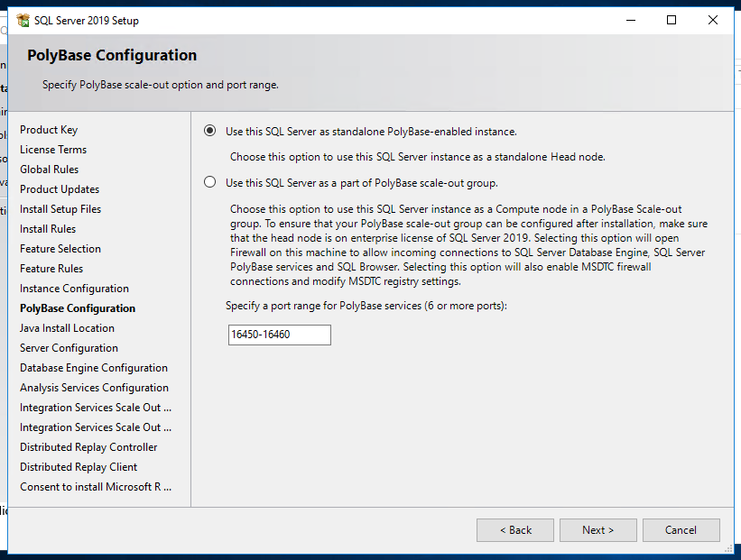Viewport: 741px width, 560px height.
Task: Select Database Engine Configuration step
Action: [94, 368]
